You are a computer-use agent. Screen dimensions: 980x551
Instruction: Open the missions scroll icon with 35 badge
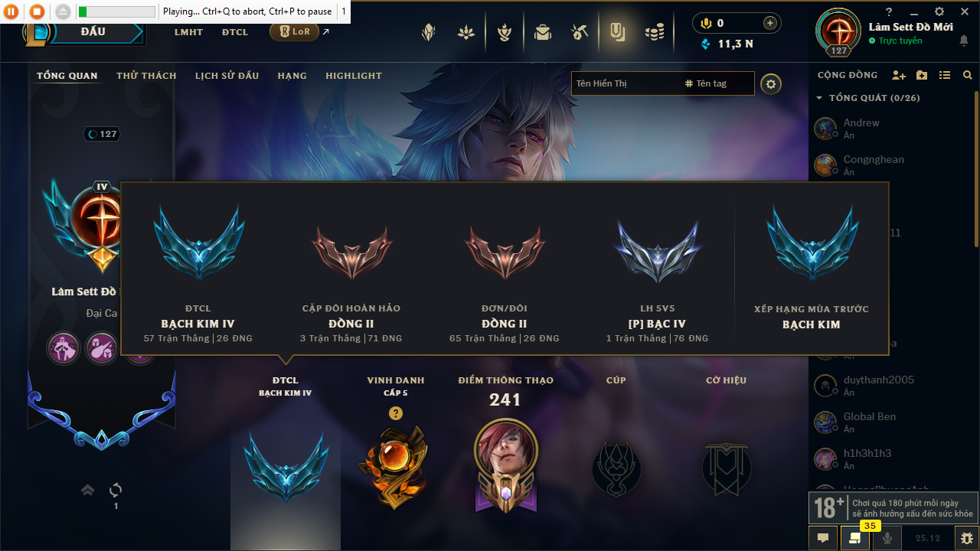tap(854, 538)
